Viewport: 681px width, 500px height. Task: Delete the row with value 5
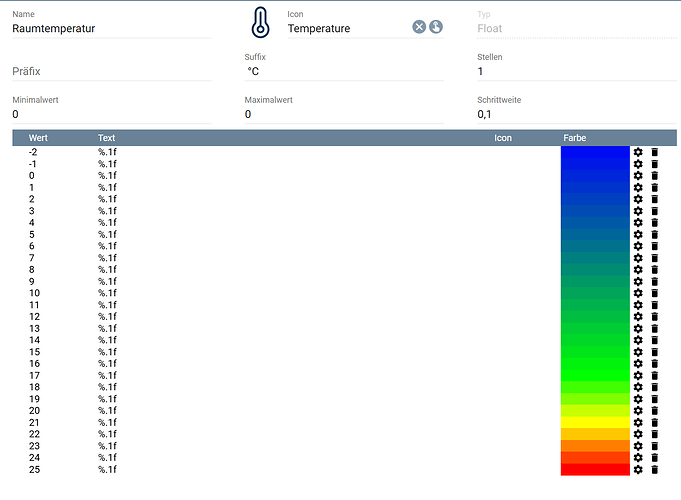655,234
